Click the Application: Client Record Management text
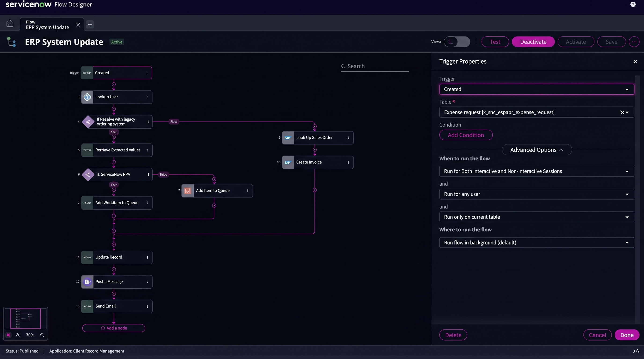644x359 pixels. pos(87,351)
